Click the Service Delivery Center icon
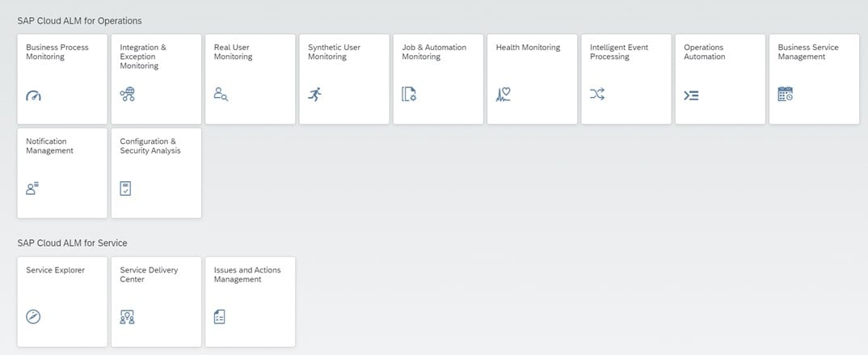Image resolution: width=868 pixels, height=355 pixels. pos(127,317)
